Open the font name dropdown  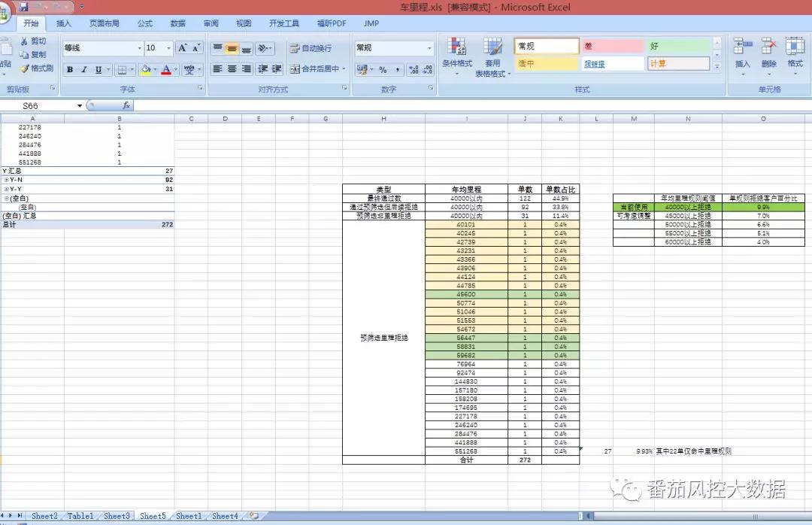point(139,48)
